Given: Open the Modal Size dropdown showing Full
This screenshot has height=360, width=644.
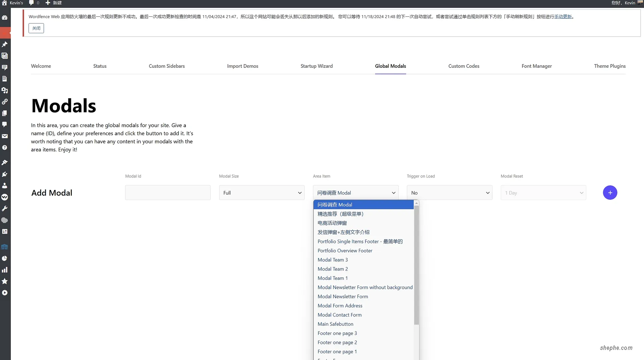Looking at the screenshot, I should point(262,193).
